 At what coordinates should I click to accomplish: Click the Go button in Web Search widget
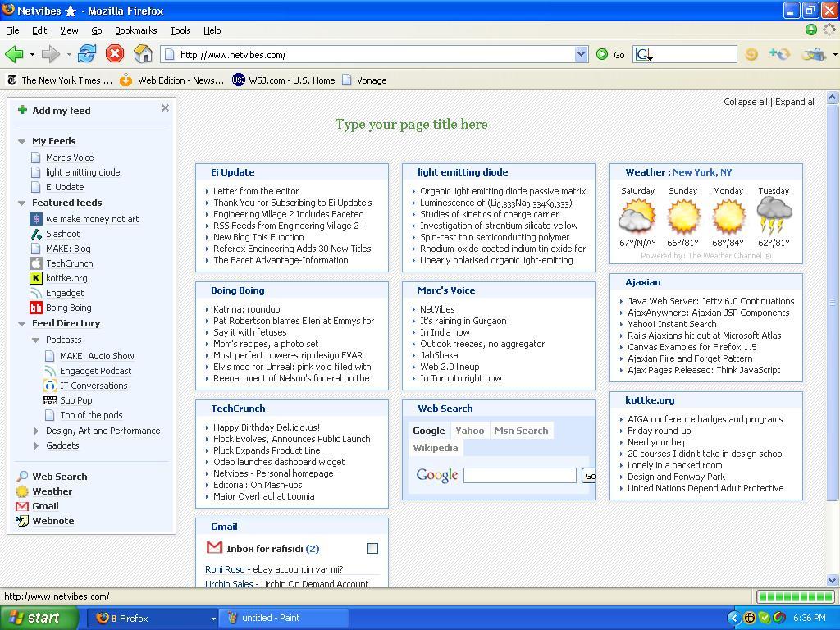click(589, 475)
